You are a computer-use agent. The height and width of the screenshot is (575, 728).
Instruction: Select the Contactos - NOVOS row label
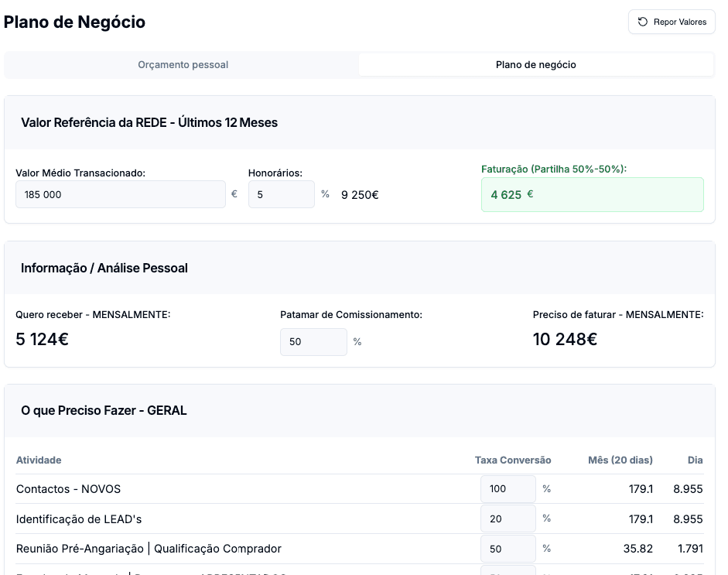click(68, 489)
